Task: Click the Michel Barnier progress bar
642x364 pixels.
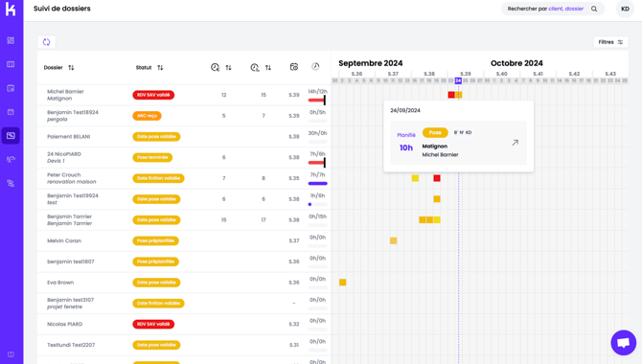Action: point(317,100)
